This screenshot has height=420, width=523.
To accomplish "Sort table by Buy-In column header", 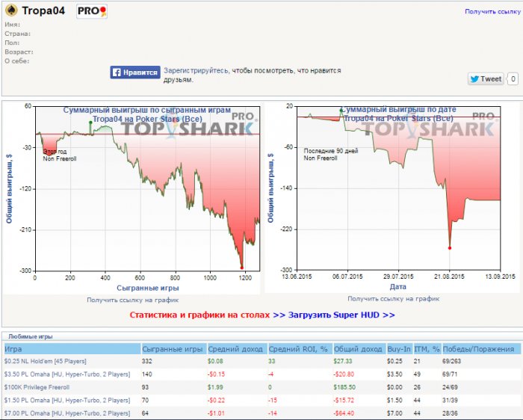I will (x=399, y=349).
